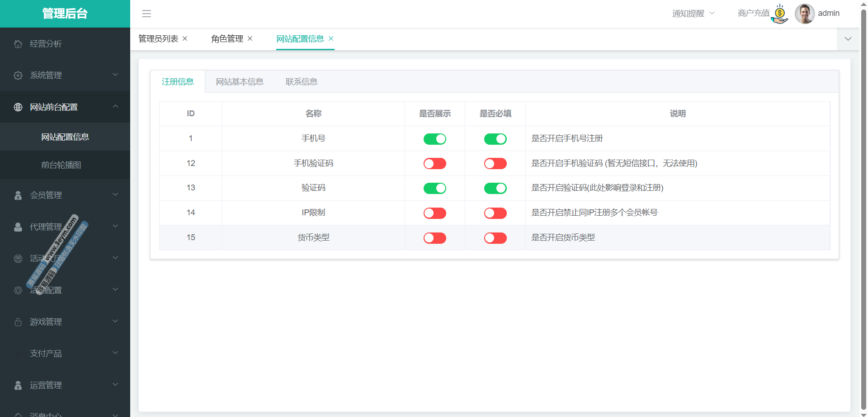This screenshot has width=868, height=417.
Task: Switch to the 网站基本信息 tab
Action: coord(240,82)
